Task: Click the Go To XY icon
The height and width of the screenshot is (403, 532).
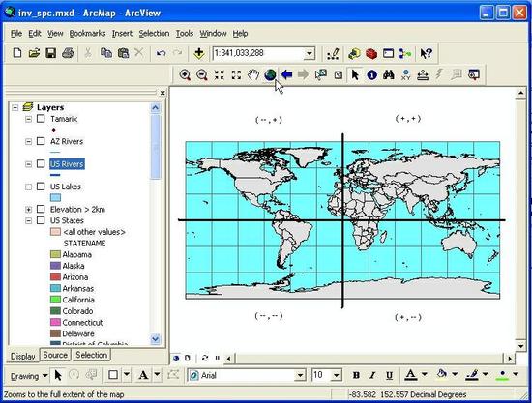Action: [x=406, y=74]
